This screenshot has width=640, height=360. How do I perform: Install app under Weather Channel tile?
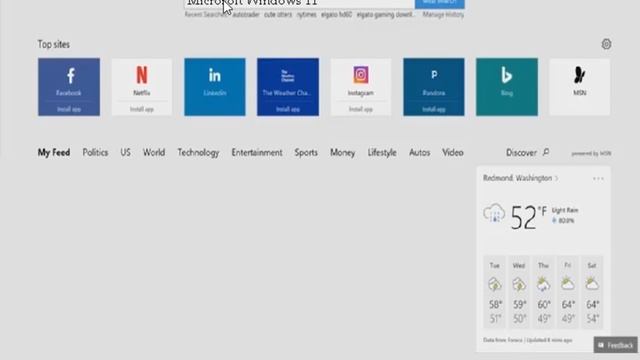point(288,109)
